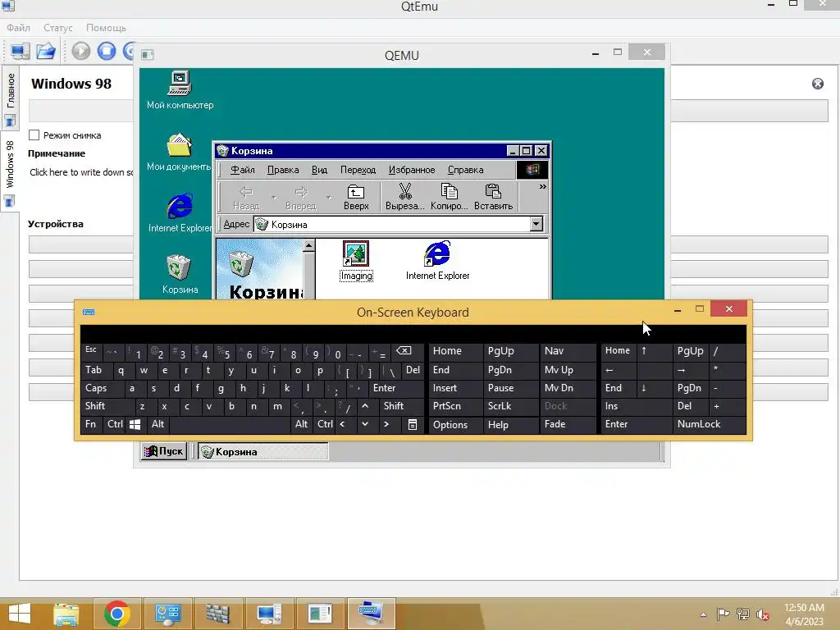Click the muted volume tray icon

point(763,614)
